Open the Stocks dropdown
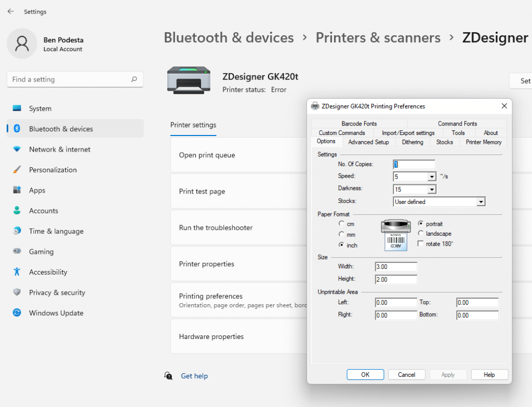The height and width of the screenshot is (407, 532). pyautogui.click(x=481, y=201)
